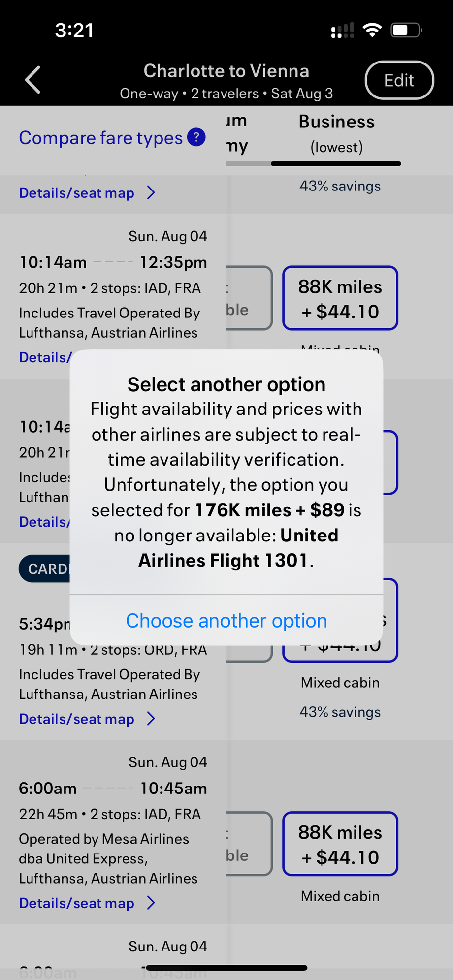The image size is (453, 980).
Task: Open the Compare fare types link
Action: (101, 138)
